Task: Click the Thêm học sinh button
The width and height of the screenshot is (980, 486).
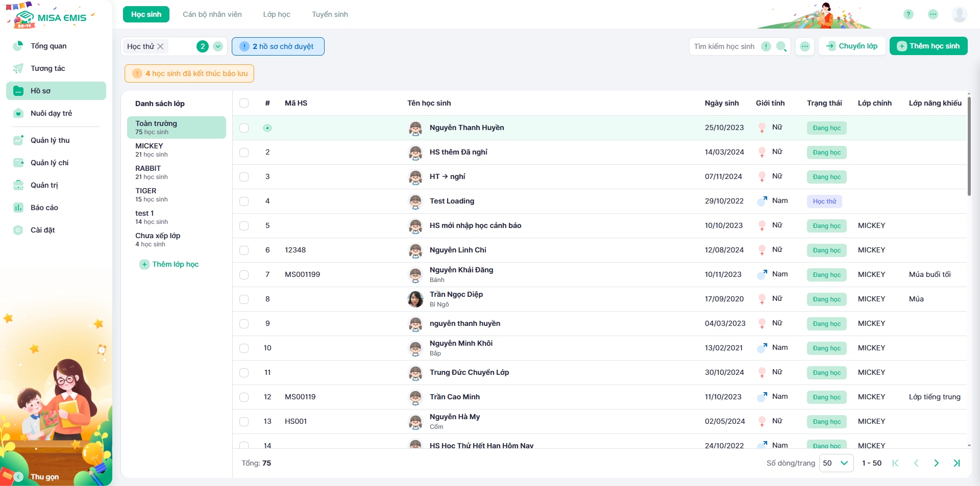Action: coord(928,46)
